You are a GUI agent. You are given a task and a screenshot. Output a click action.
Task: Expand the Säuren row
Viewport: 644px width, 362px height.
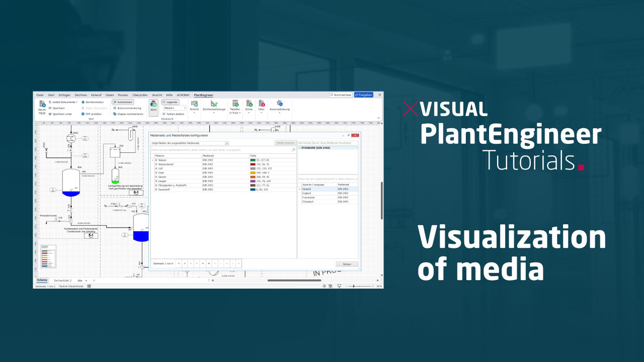(156, 177)
